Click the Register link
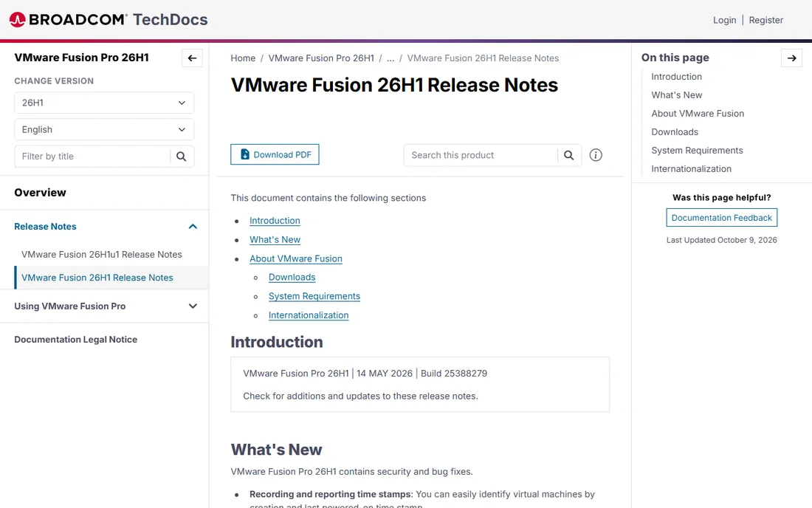The height and width of the screenshot is (508, 812). point(766,20)
